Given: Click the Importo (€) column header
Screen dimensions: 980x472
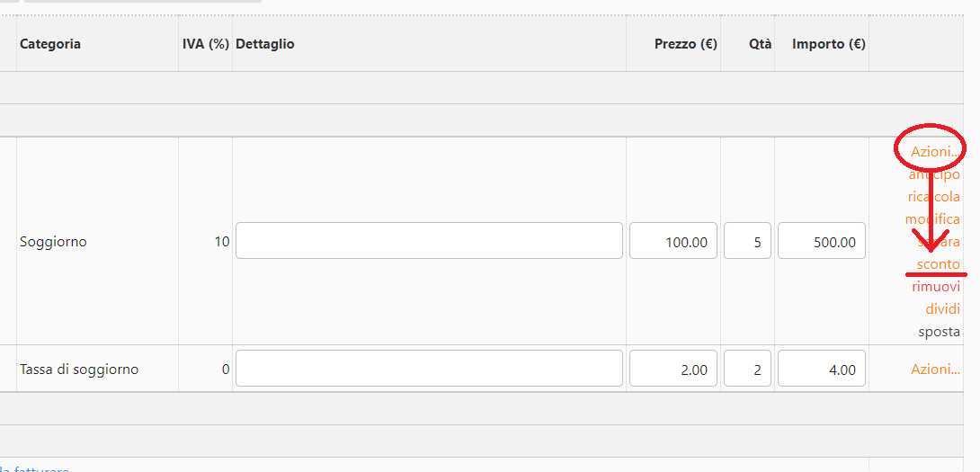Looking at the screenshot, I should tap(828, 44).
